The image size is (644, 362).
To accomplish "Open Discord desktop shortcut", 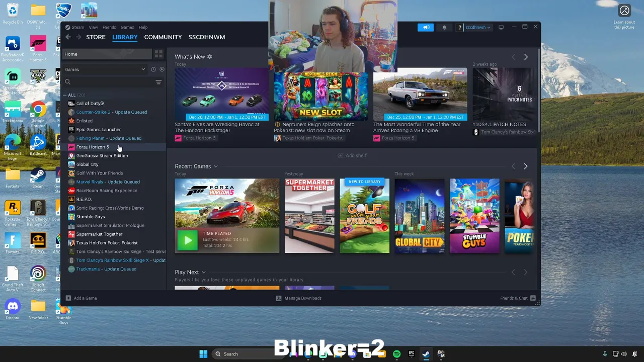I will tap(13, 309).
